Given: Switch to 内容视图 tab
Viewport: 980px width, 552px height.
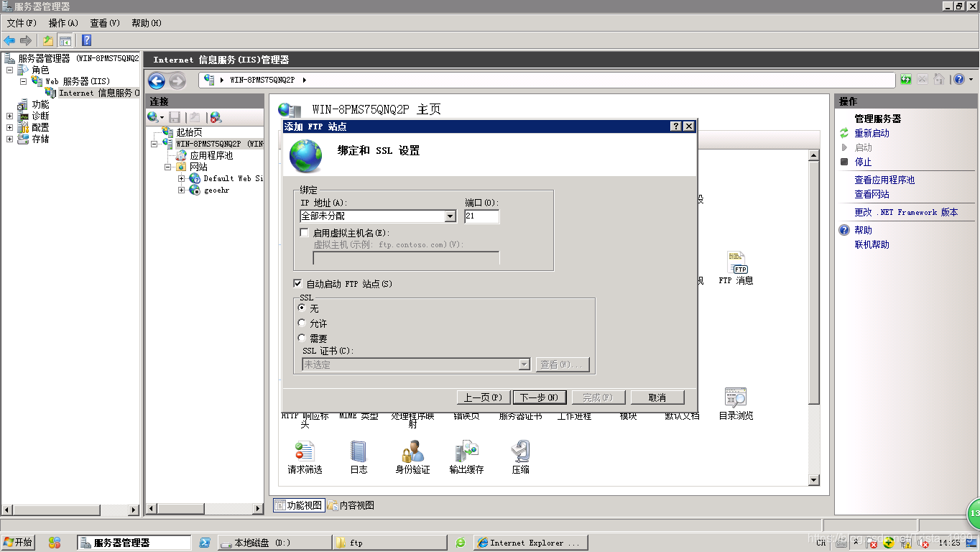Looking at the screenshot, I should point(351,505).
